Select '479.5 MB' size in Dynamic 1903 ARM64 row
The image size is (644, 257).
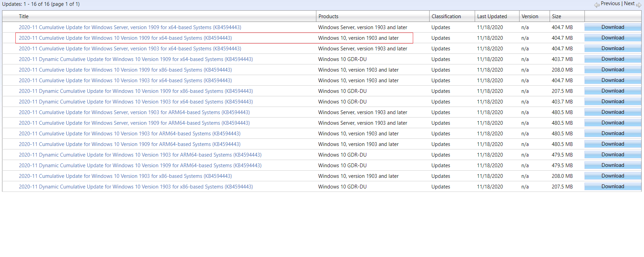point(562,155)
